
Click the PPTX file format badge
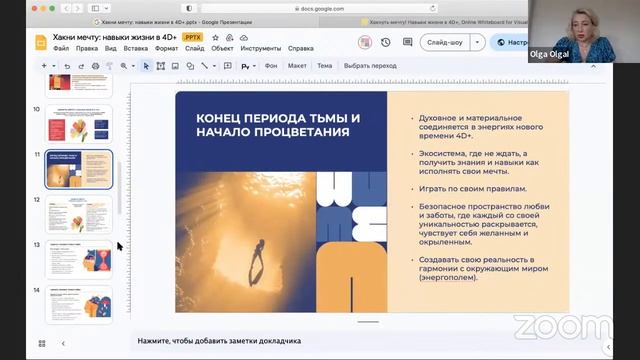pos(193,38)
